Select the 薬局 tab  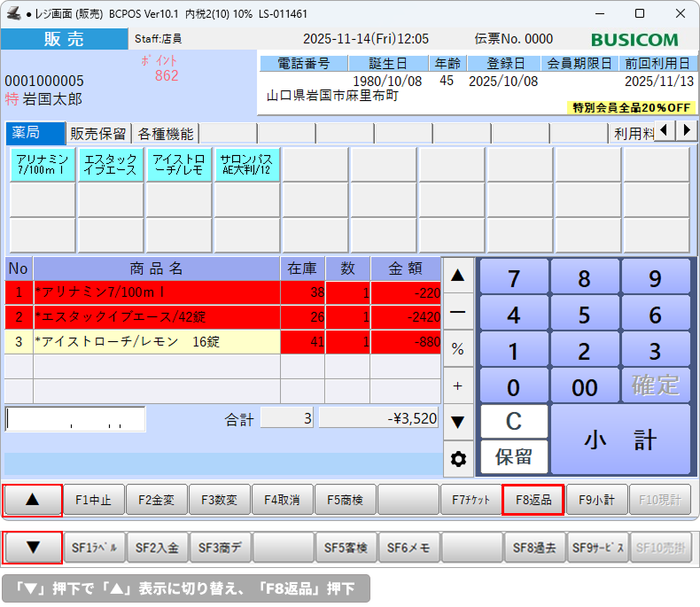34,134
